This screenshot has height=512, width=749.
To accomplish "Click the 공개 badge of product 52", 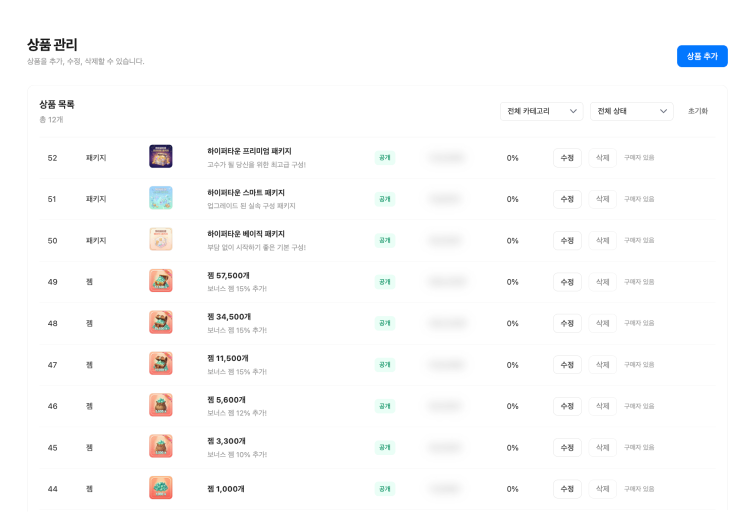I will click(x=385, y=158).
